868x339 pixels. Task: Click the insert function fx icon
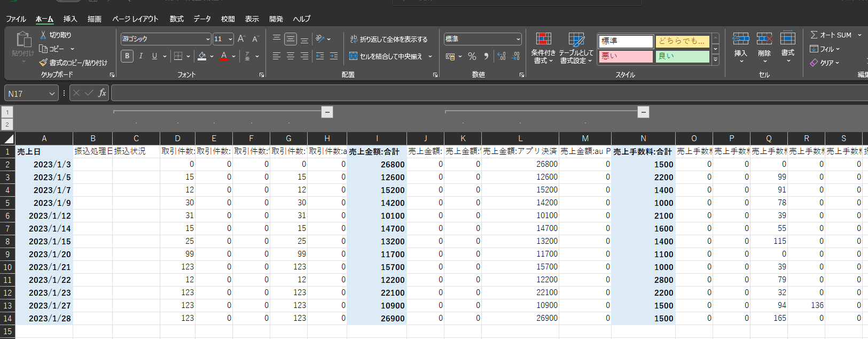point(102,93)
